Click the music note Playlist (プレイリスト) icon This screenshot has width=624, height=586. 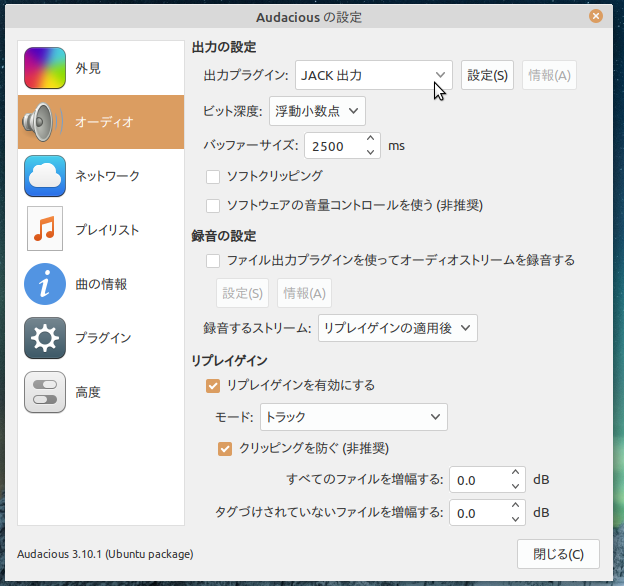pos(45,229)
